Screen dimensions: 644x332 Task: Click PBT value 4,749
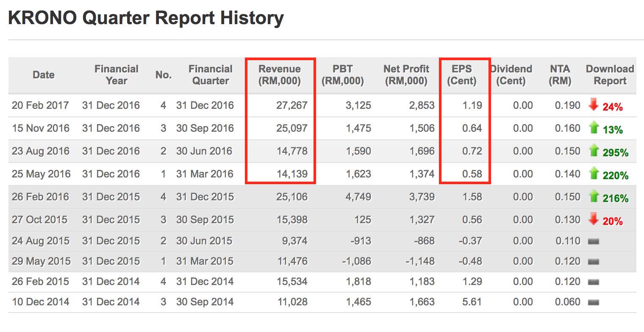[x=358, y=197]
